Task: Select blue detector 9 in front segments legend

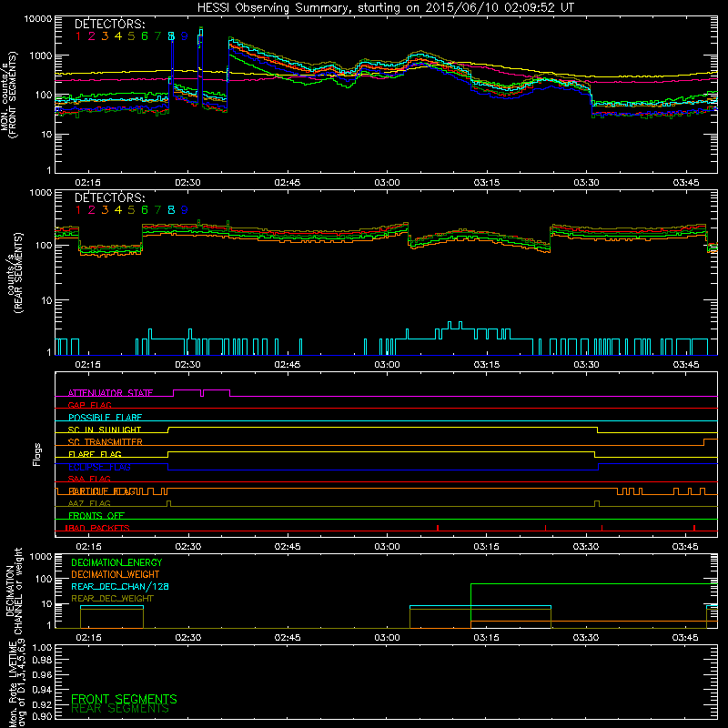Action: (x=185, y=36)
